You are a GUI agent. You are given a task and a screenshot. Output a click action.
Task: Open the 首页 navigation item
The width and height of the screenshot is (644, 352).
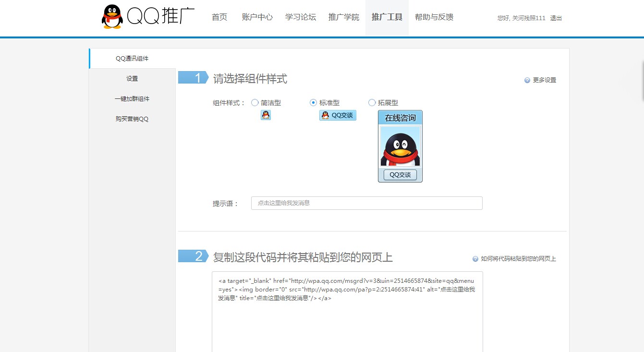219,17
